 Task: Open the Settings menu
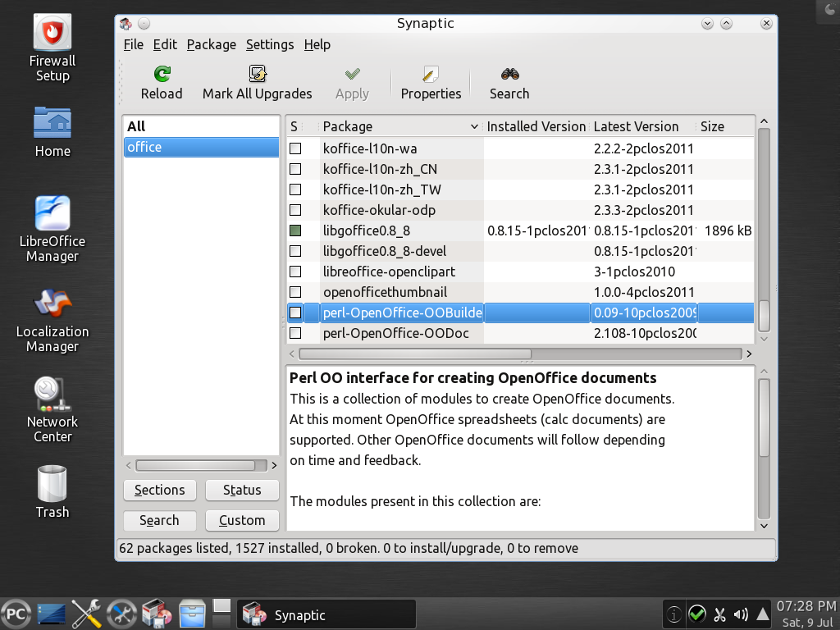tap(270, 44)
